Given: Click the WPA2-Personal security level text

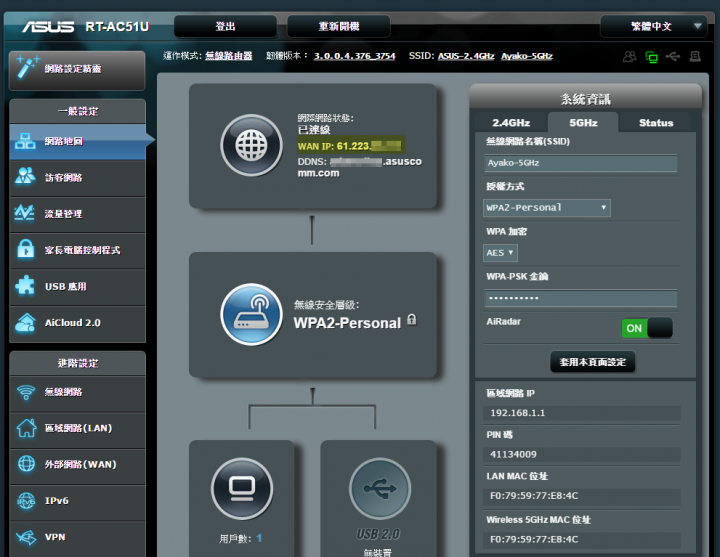Looking at the screenshot, I should [x=347, y=323].
